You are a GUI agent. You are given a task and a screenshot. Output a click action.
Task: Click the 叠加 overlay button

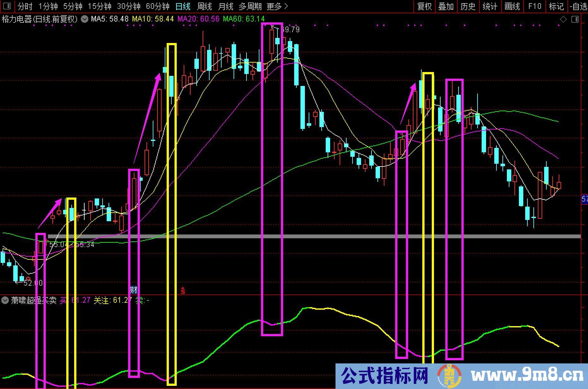[446, 6]
